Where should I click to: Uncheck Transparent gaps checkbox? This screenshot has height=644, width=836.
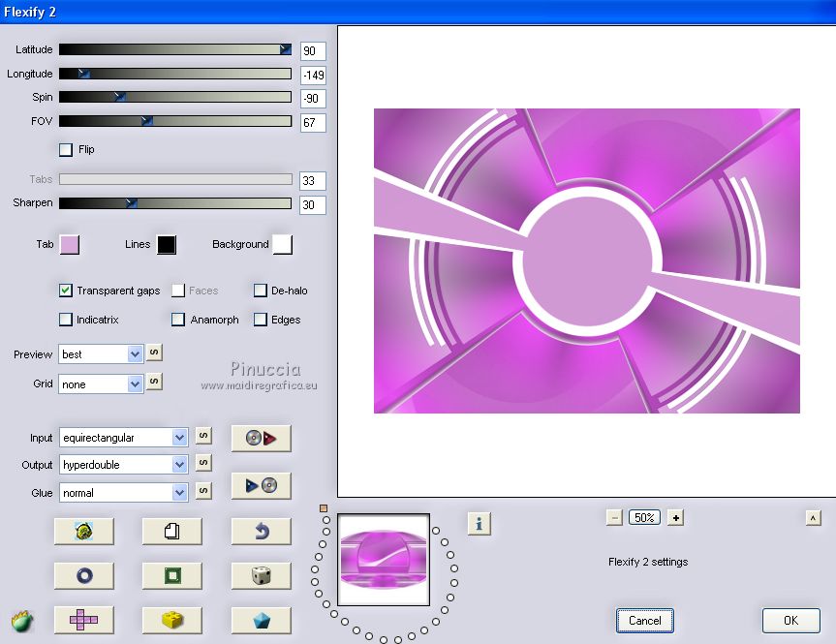[65, 291]
